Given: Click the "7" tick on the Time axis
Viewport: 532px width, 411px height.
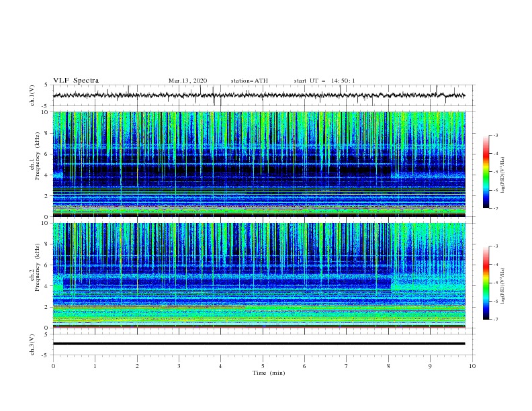Looking at the screenshot, I should pos(346,366).
